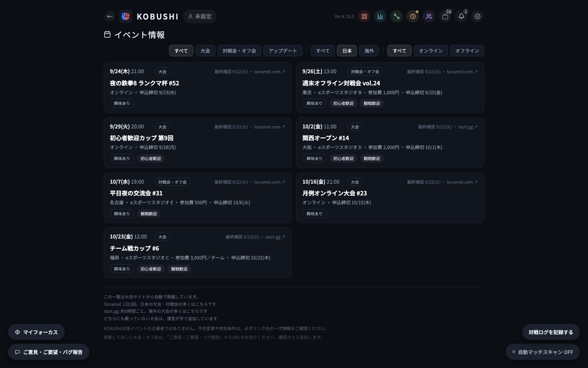Toggle 興味あり on 夜の鉄拳8 ランクマ杯 #52
This screenshot has height=368, width=588.
point(122,103)
